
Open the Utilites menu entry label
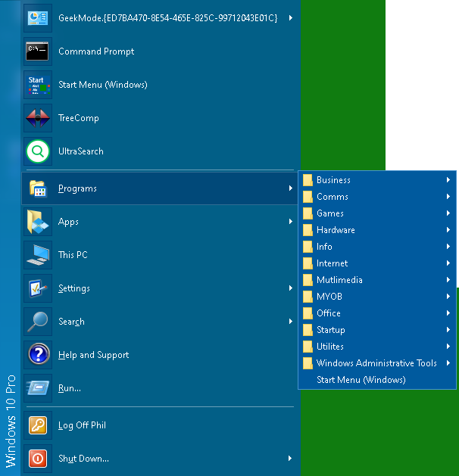(x=330, y=347)
